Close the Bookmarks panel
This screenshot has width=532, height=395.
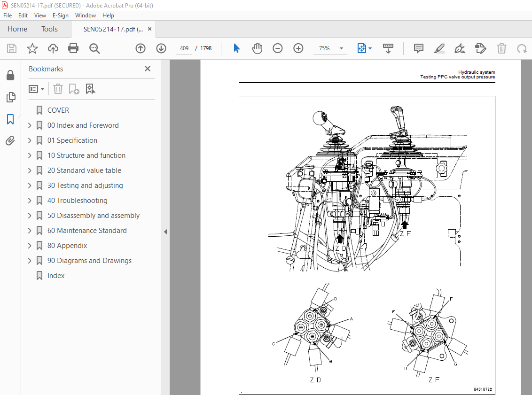pyautogui.click(x=148, y=69)
